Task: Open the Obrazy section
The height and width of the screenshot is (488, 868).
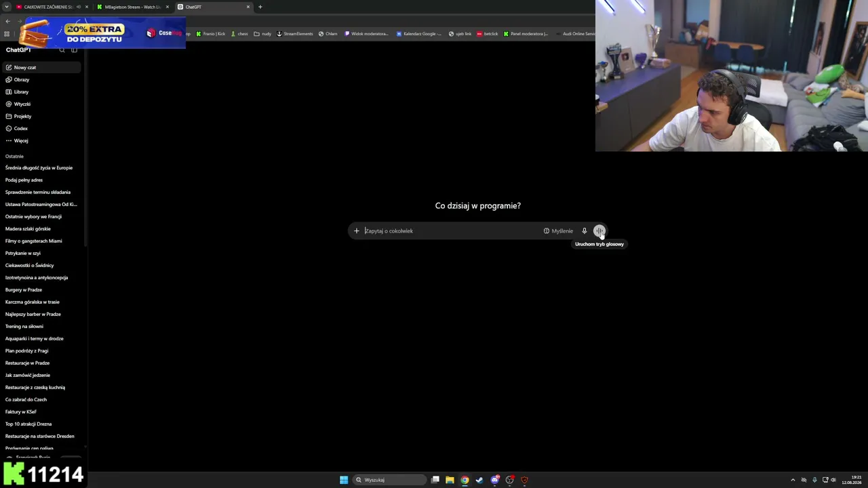Action: coord(41,80)
